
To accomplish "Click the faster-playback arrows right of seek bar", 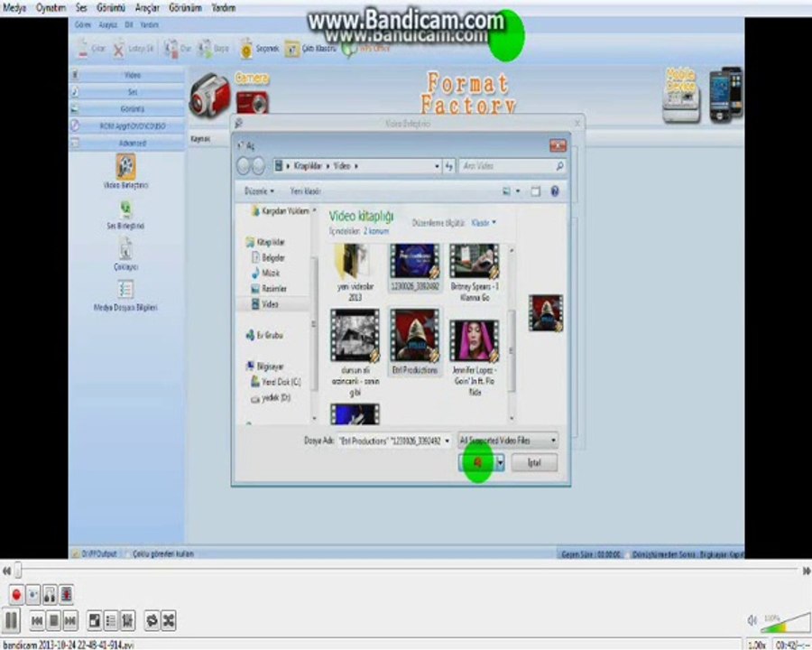I will tap(807, 571).
